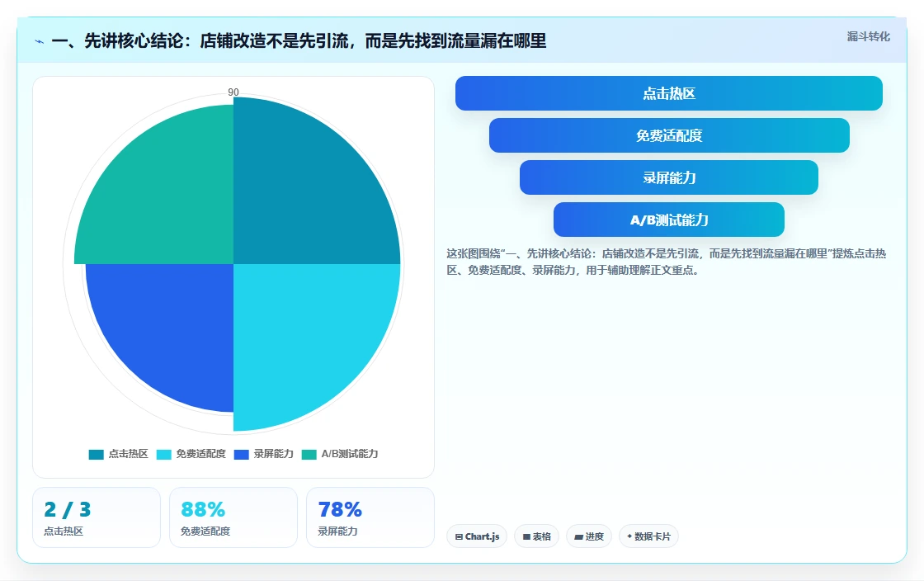Screen dimensions: 924x581
Task: Click the lightning icon beside the heading
Action: tap(40, 41)
